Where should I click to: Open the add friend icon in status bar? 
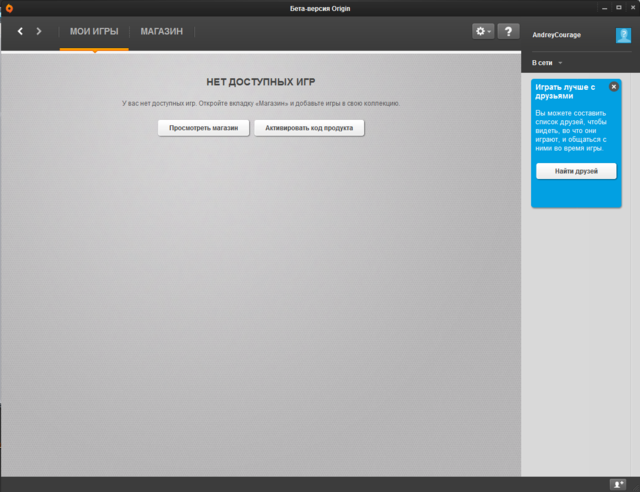[x=618, y=484]
